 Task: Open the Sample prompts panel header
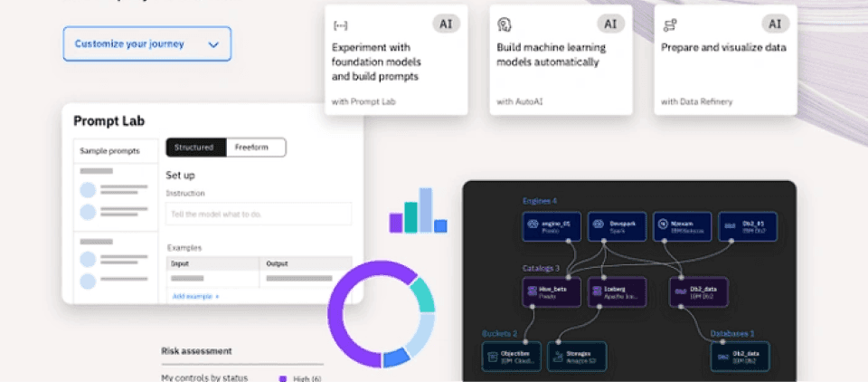coord(117,151)
